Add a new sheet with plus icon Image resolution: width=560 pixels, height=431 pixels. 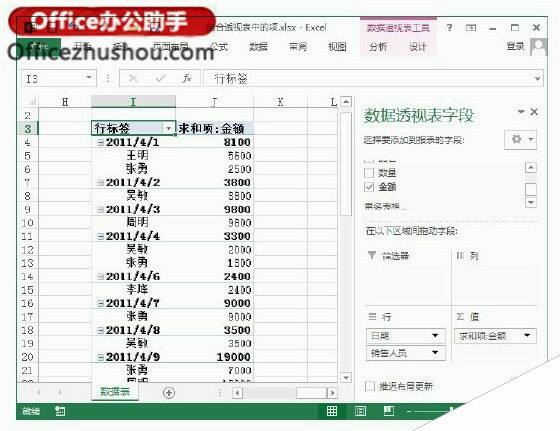(x=169, y=393)
